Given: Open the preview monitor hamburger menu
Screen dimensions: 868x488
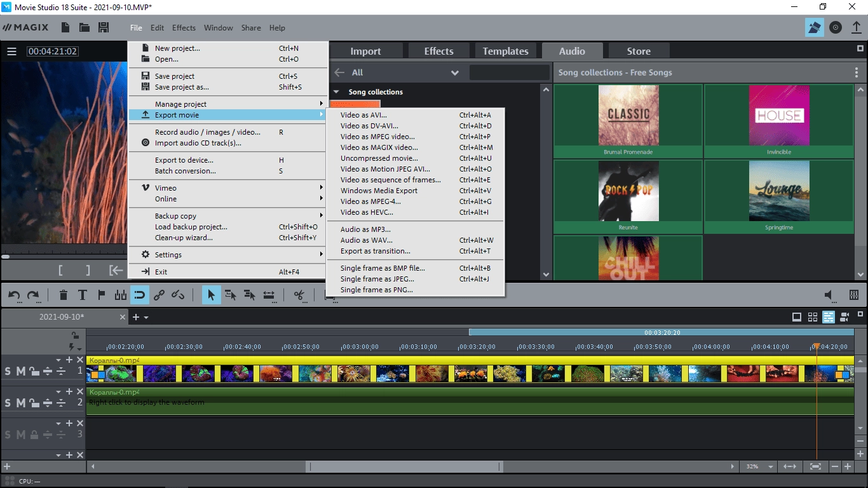Looking at the screenshot, I should pyautogui.click(x=11, y=51).
